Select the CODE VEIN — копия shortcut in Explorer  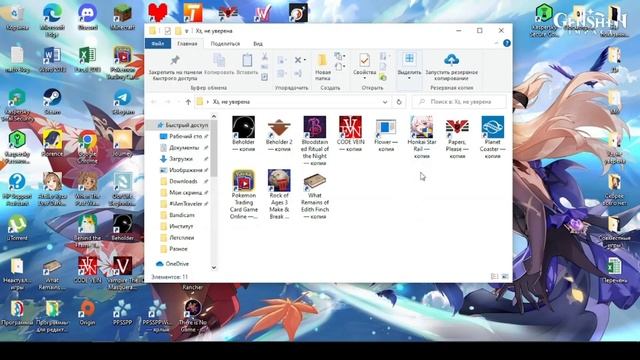coord(350,134)
